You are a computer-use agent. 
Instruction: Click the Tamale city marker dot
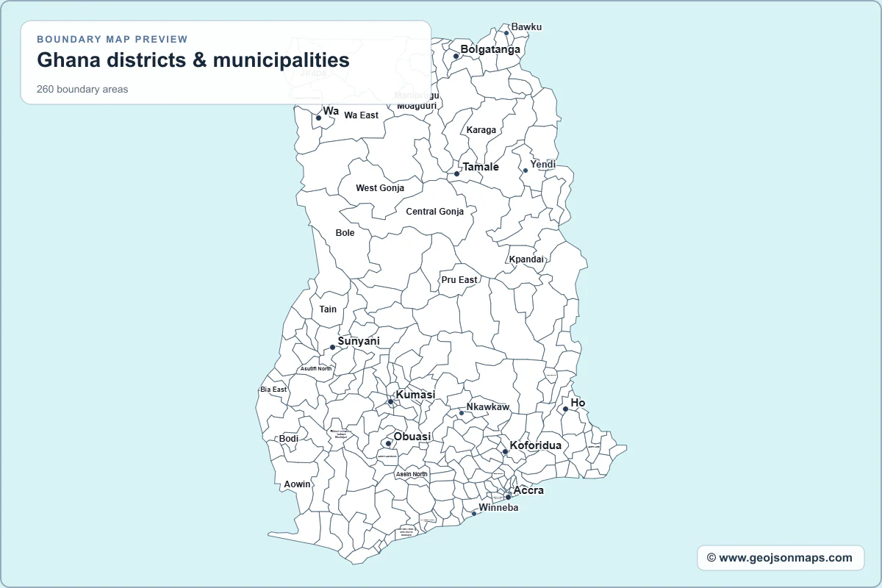tap(457, 174)
